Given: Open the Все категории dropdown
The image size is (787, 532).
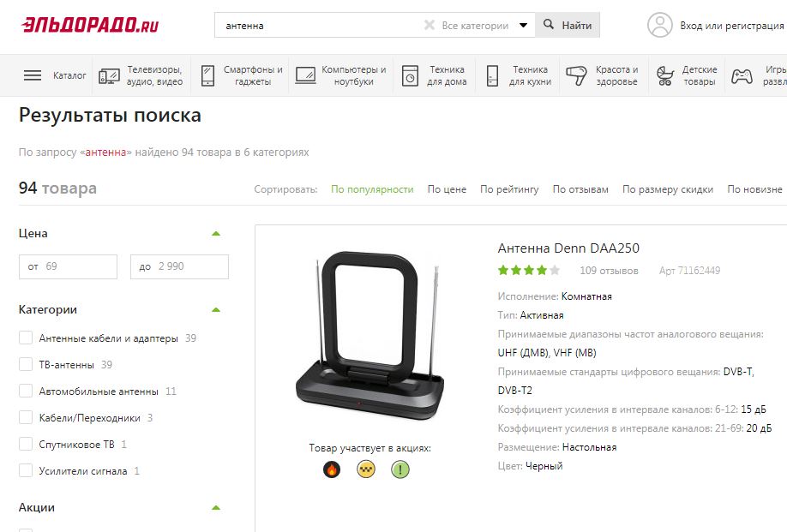Looking at the screenshot, I should (484, 25).
